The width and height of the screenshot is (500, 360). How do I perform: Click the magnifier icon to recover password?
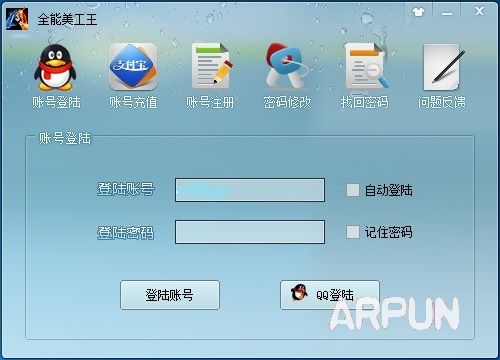[366, 66]
